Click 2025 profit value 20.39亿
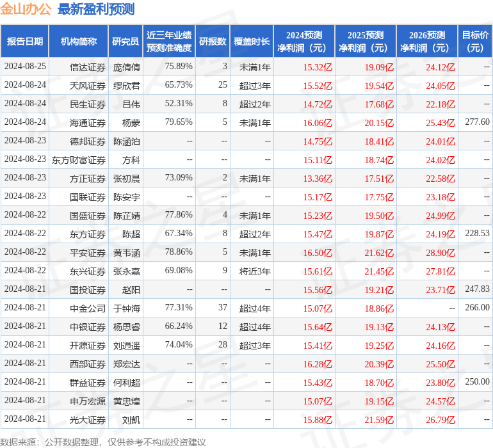The height and width of the screenshot is (448, 493). pyautogui.click(x=379, y=364)
